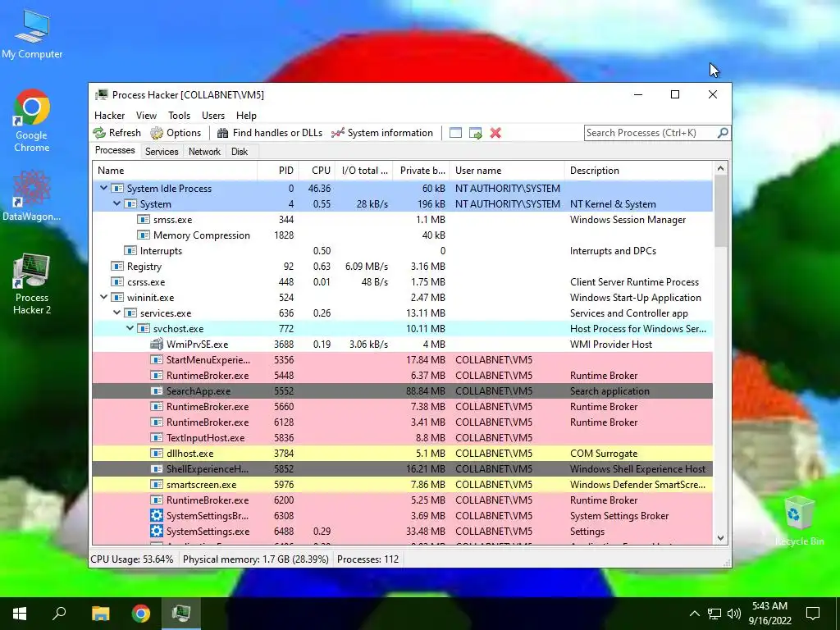Sort by the User name column header
840x630 pixels.
[x=507, y=171]
